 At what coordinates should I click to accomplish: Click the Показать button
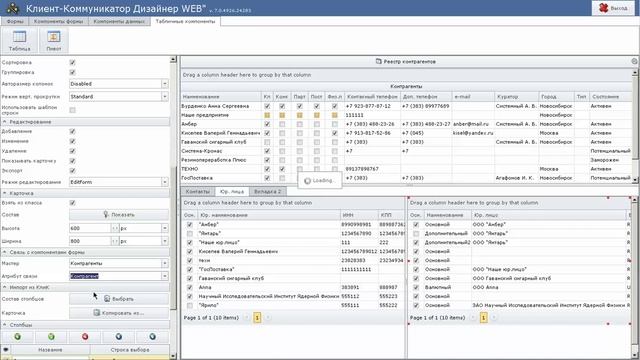pos(119,215)
